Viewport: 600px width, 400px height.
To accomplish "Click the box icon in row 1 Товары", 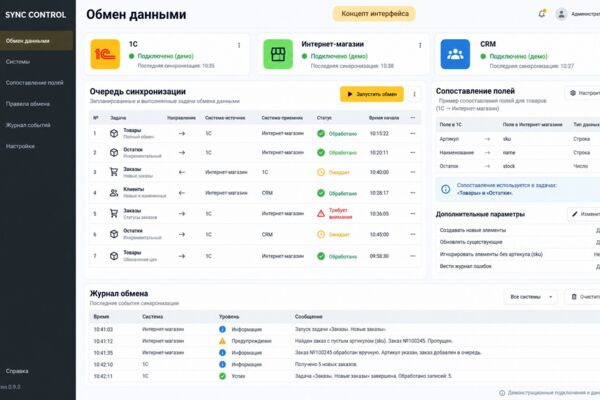I will [114, 133].
